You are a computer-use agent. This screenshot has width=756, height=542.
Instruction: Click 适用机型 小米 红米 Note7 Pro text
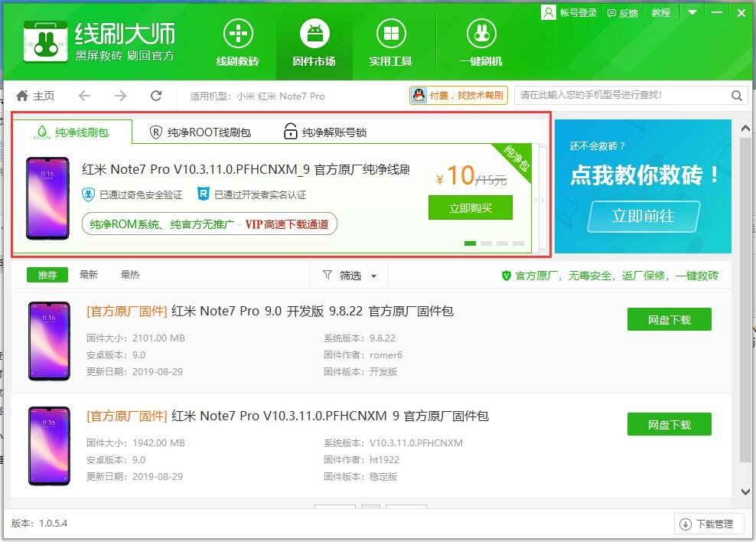(x=257, y=96)
